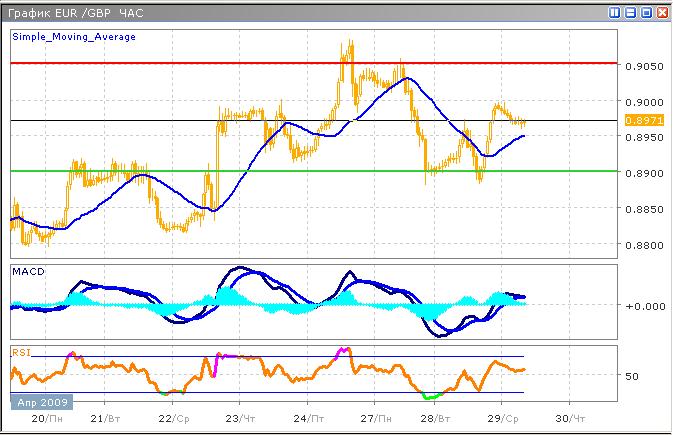Maximize the EUR/GBP chart window

click(x=646, y=13)
